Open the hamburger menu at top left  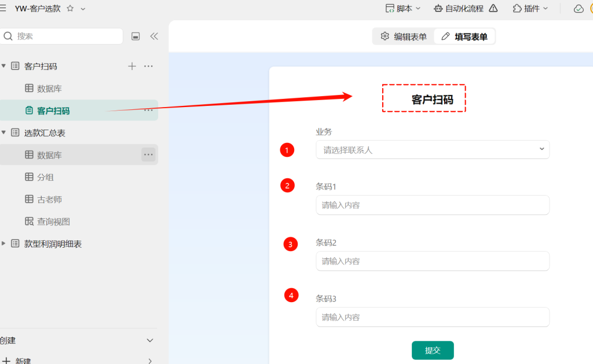[3, 8]
